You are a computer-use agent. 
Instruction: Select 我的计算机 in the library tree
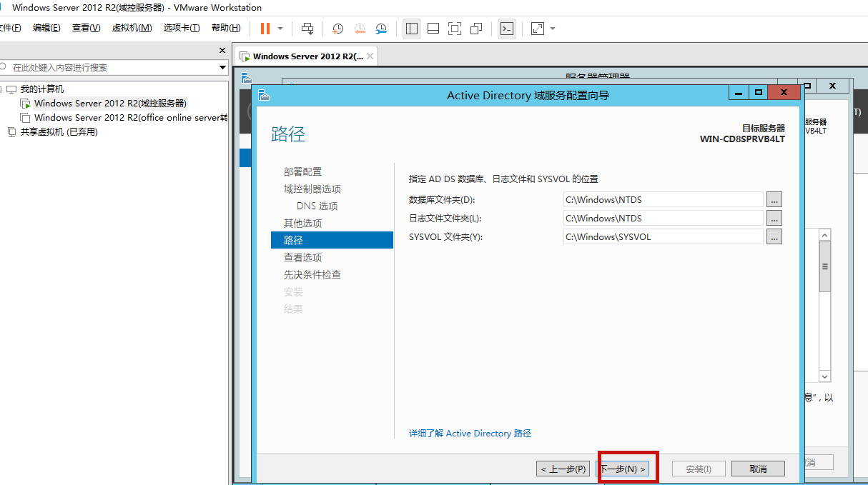coord(41,89)
